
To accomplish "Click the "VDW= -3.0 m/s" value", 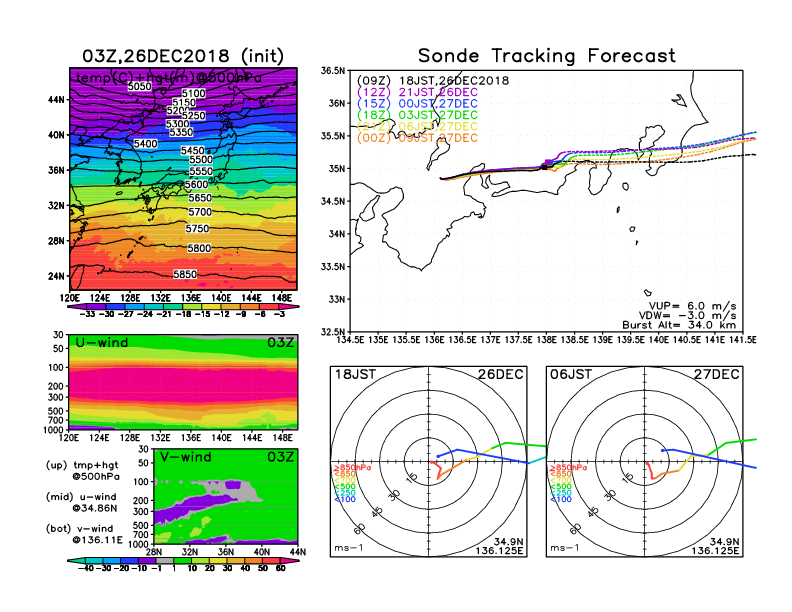I will coord(687,316).
